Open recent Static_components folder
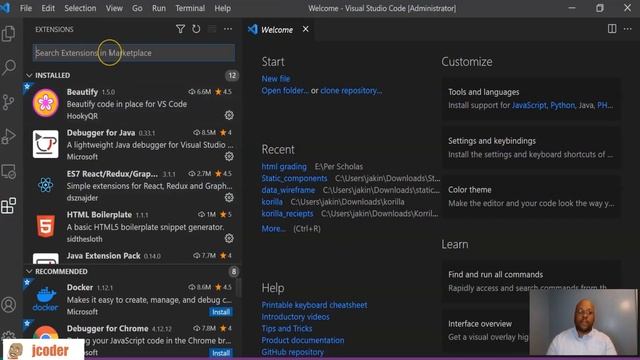The image size is (640, 360). [x=294, y=178]
